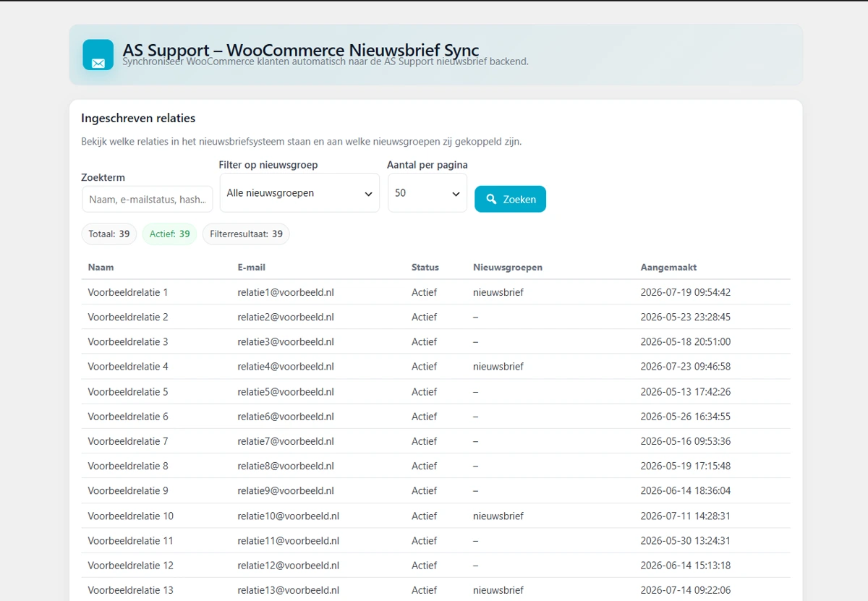Select the name Voorbeeldrelatie 2
This screenshot has width=868, height=601.
point(128,317)
